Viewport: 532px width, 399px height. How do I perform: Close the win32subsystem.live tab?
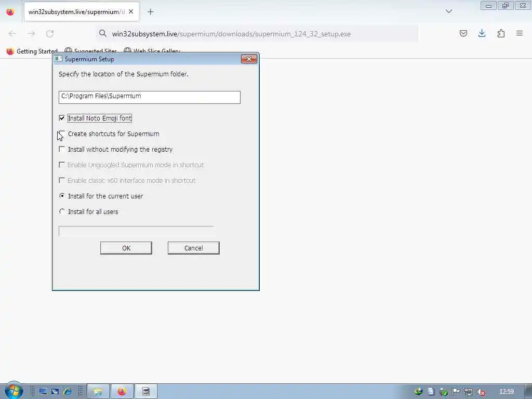coord(131,12)
